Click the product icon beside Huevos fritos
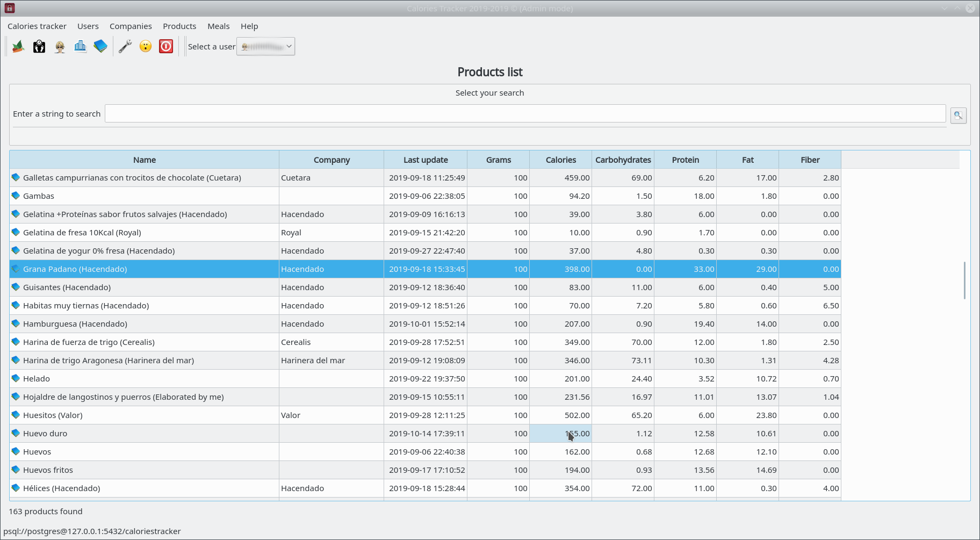This screenshot has width=980, height=540. (x=16, y=470)
